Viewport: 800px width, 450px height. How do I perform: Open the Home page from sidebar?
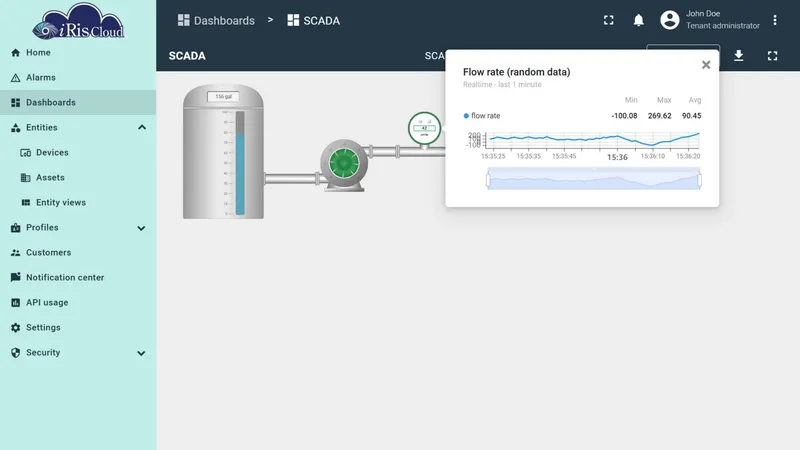tap(78, 53)
